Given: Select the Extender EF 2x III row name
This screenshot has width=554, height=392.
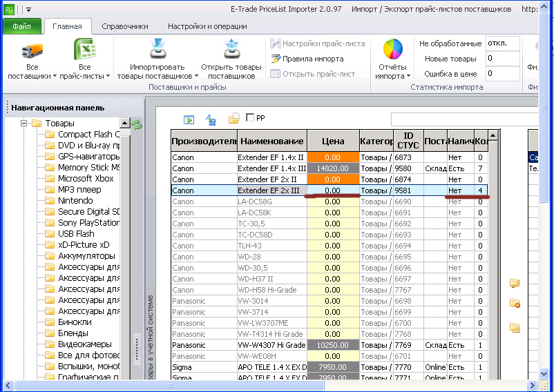Looking at the screenshot, I should (x=269, y=190).
